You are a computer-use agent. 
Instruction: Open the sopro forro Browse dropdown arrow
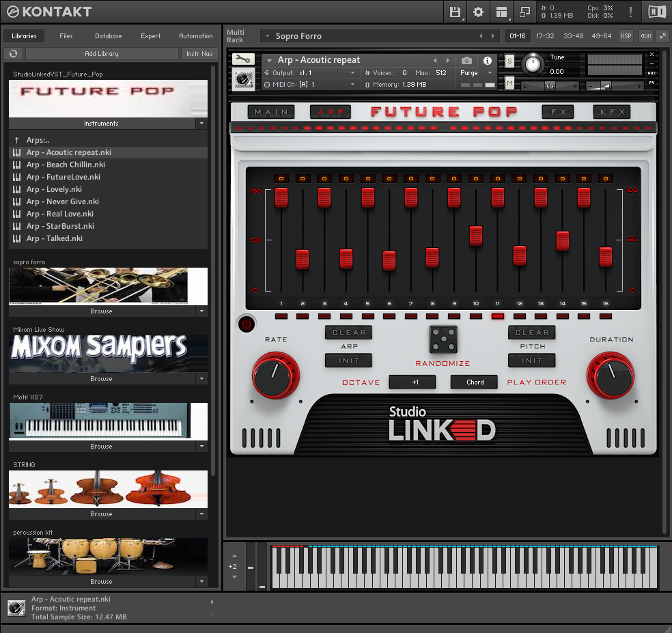click(202, 311)
